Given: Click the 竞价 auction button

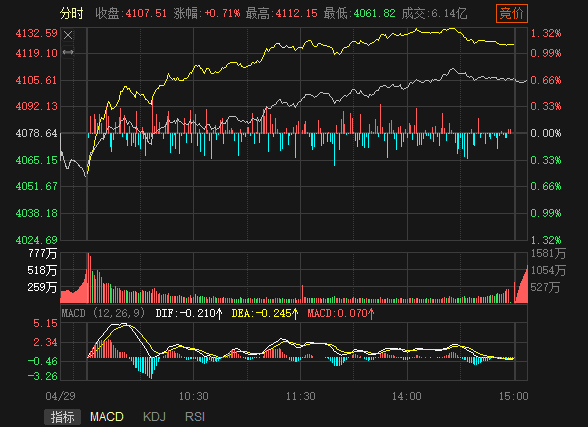Looking at the screenshot, I should click(512, 14).
